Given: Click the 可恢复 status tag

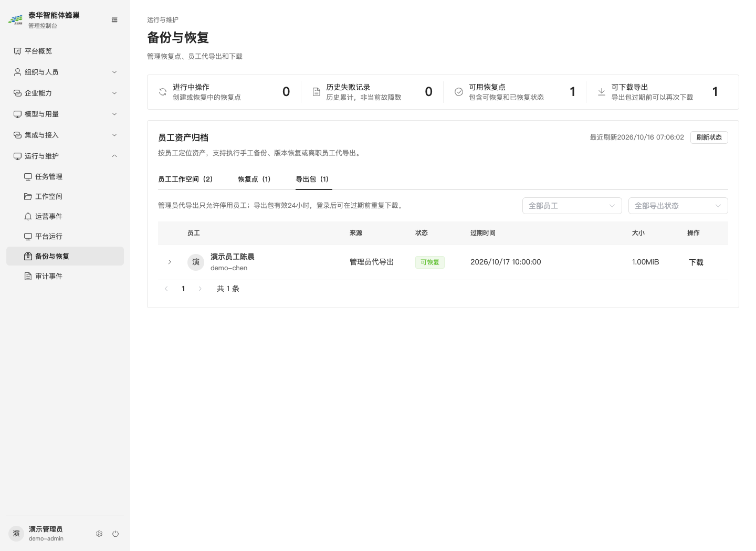Looking at the screenshot, I should pos(430,262).
